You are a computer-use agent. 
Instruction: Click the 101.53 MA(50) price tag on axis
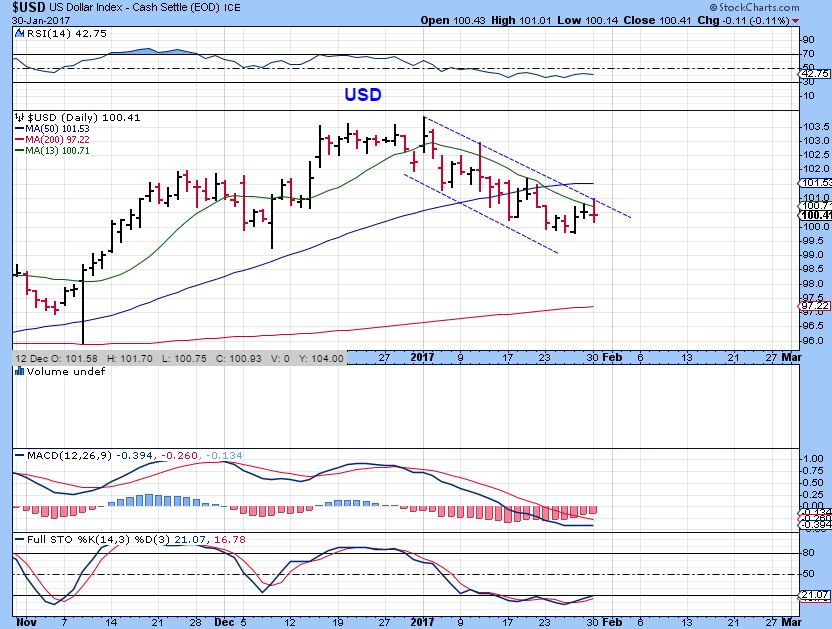815,183
